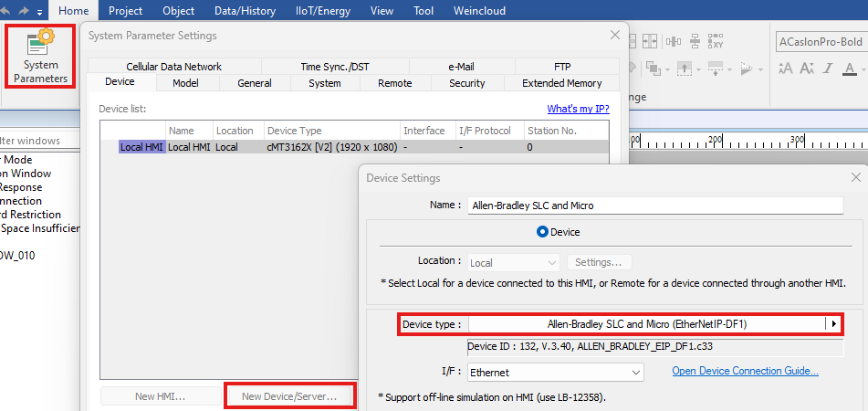This screenshot has height=411, width=868.
Task: Click the Redo arrow in quick access toolbar
Action: coord(23,11)
